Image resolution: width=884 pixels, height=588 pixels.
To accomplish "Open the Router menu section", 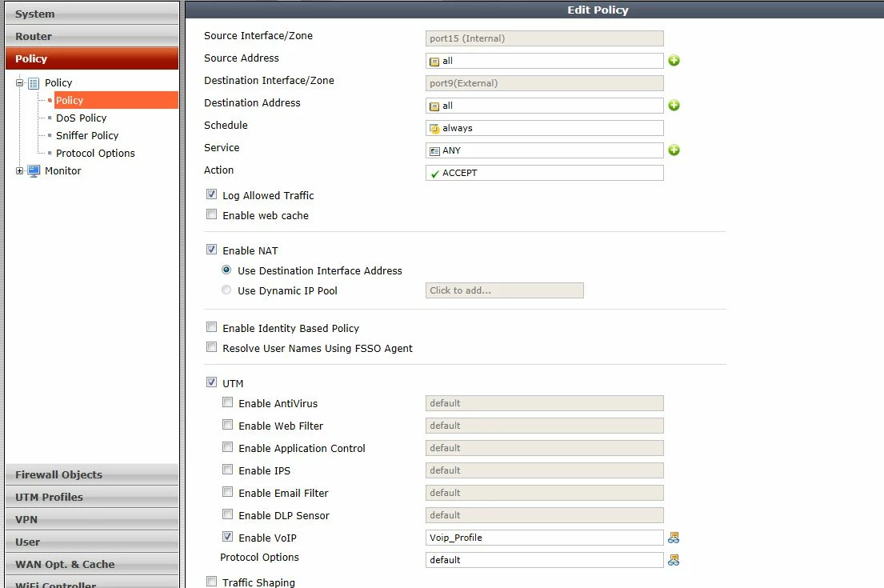I will 92,37.
